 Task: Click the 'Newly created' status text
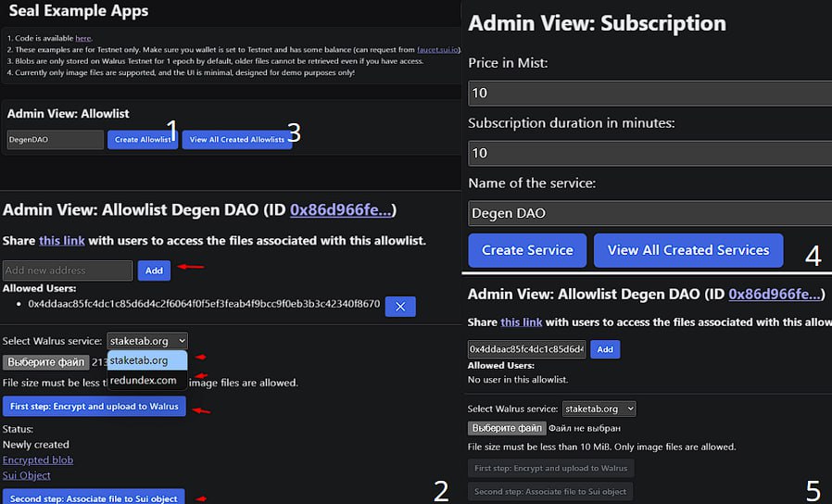tap(35, 445)
